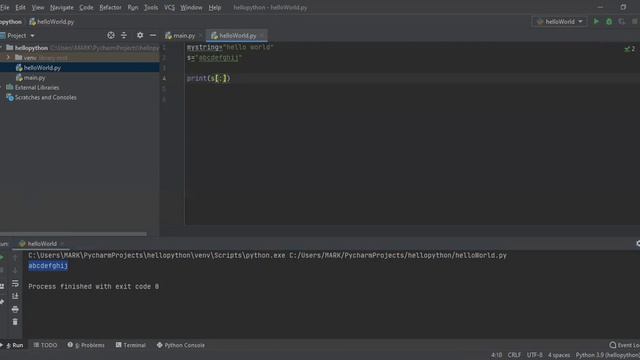Open the Code menu
Viewport: 640px width, 360px height.
point(86,7)
